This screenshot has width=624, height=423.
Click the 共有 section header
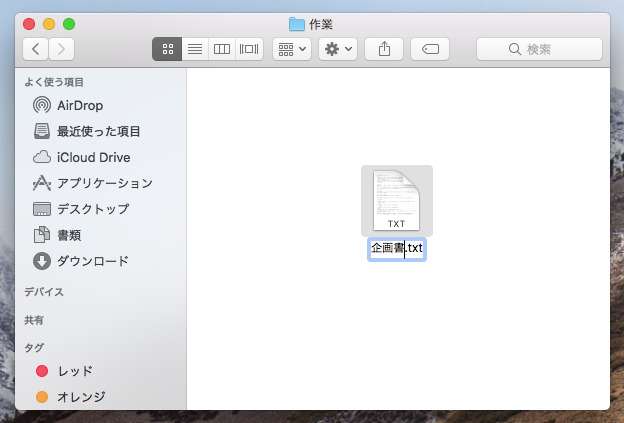[34, 320]
